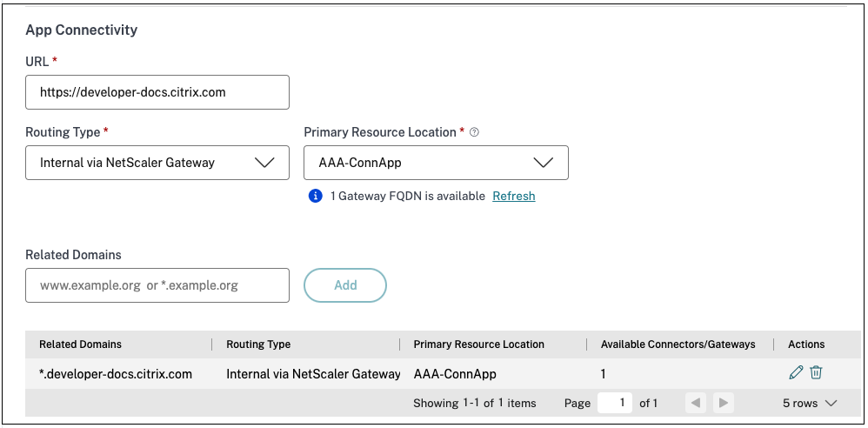
Task: Click the AAA-ConnApp table cell
Action: coord(455,374)
